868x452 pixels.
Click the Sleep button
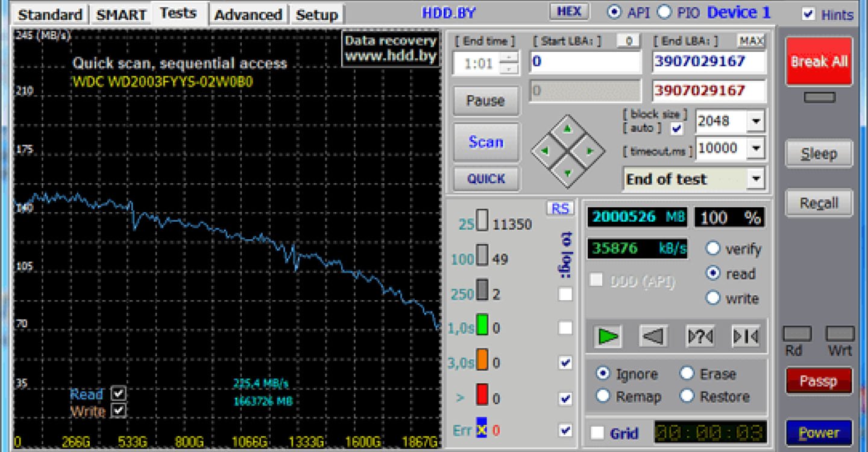819,154
